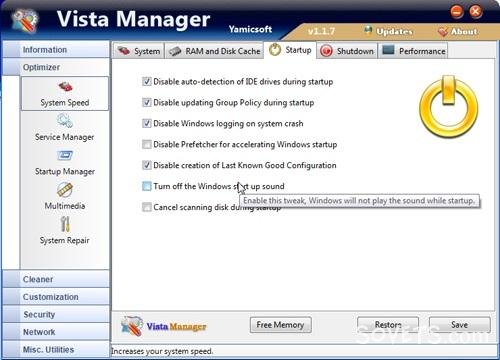Click the Restore button
Viewport: 500px width, 360px height.
[x=388, y=325]
